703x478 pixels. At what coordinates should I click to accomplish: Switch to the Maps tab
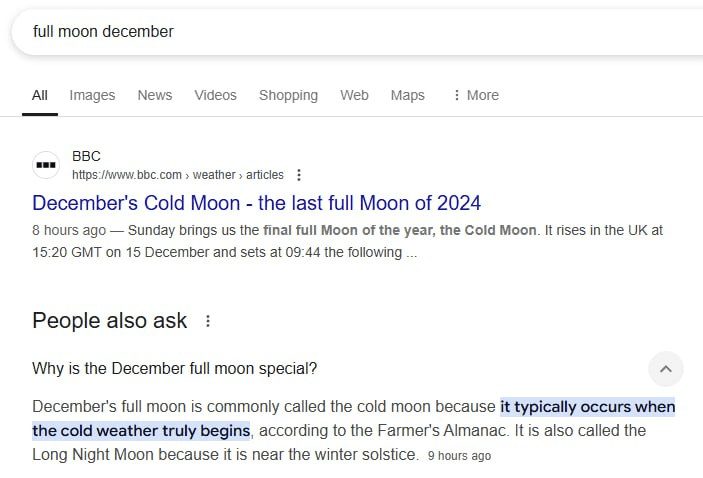[407, 95]
